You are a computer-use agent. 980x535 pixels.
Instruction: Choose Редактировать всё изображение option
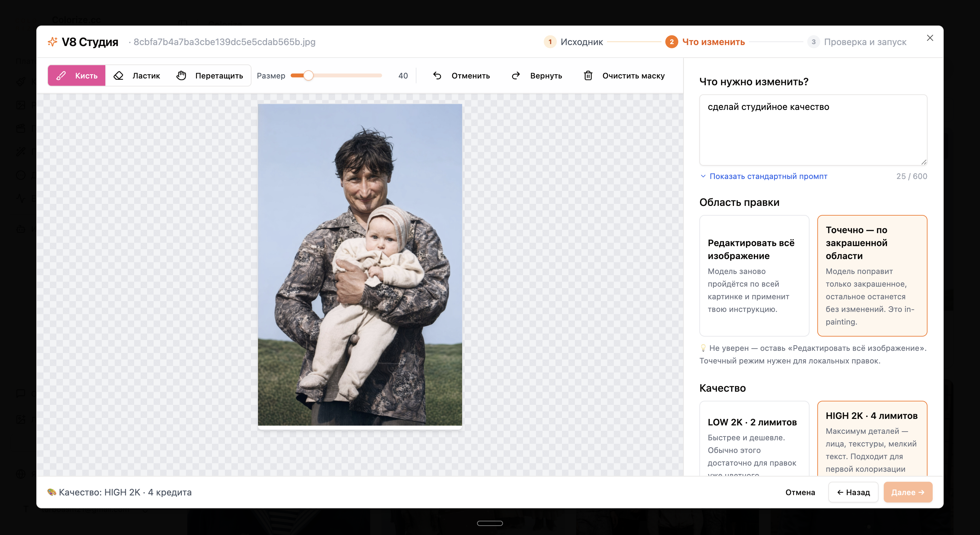point(754,276)
